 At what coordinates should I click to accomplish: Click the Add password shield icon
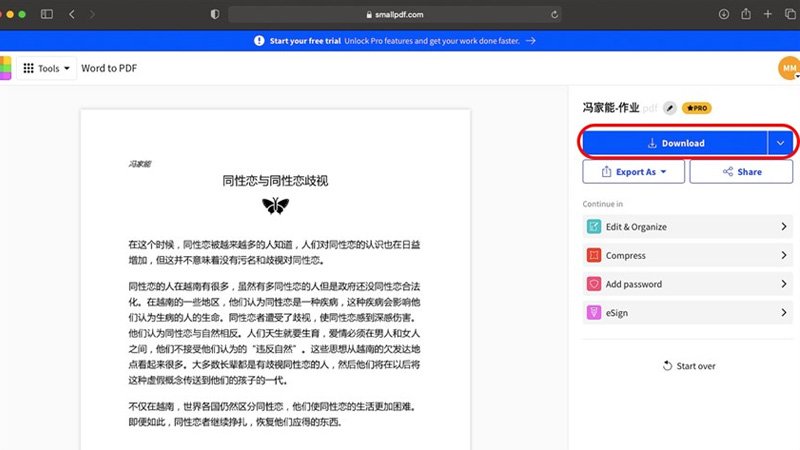(594, 284)
